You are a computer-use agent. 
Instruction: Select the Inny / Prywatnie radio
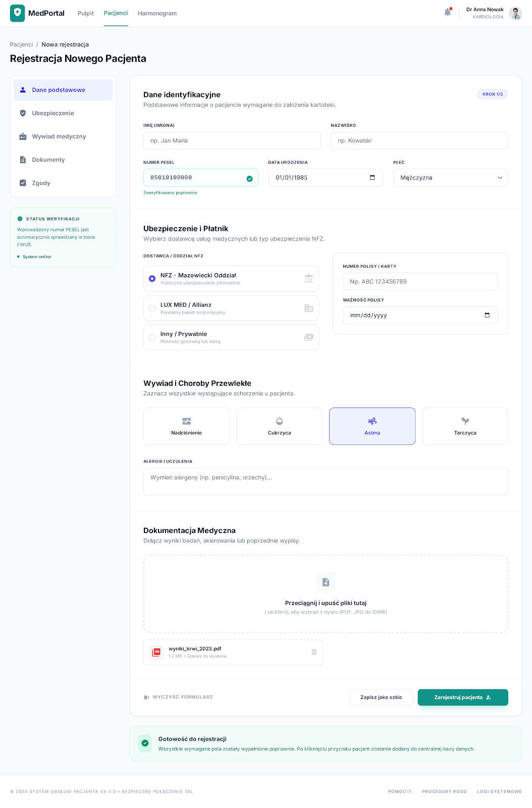coord(152,337)
